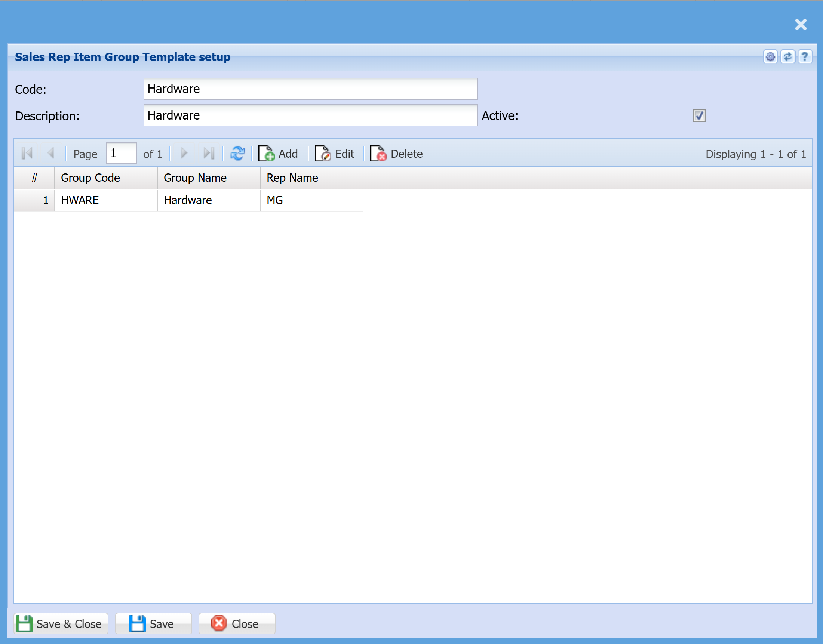Add a new group row

(x=278, y=154)
